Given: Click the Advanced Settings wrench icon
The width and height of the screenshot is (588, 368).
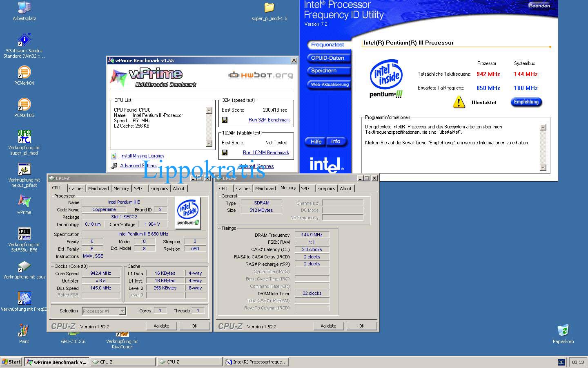Looking at the screenshot, I should (x=114, y=166).
